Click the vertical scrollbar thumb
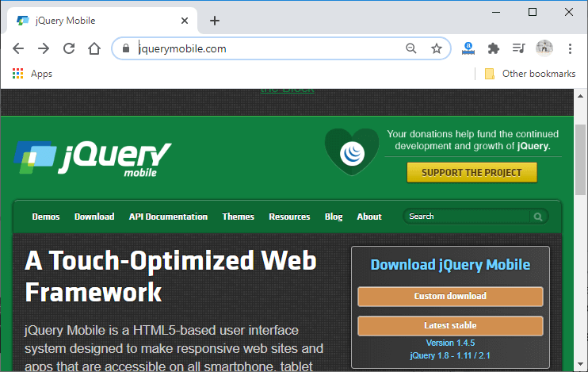This screenshot has height=372, width=588. coord(581,159)
